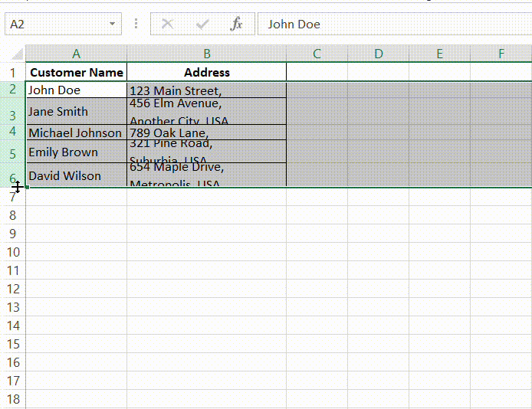Select the 654 Maple Drive address cell
This screenshot has height=409, width=532.
pyautogui.click(x=207, y=175)
